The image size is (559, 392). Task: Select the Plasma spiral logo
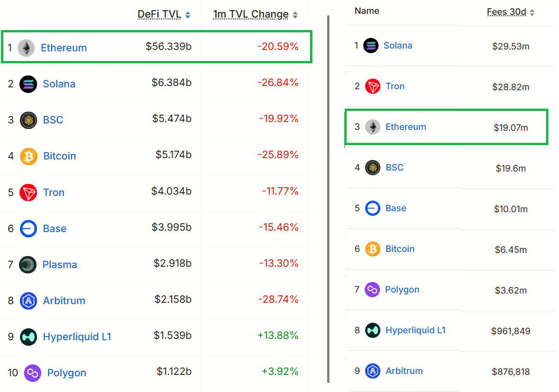28,264
